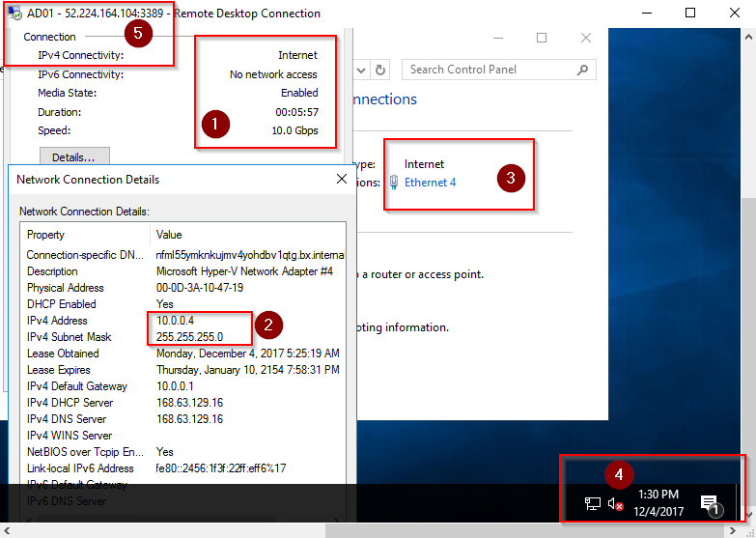Select the subnet mask 255.255.255.0
756x538 pixels.
pyautogui.click(x=189, y=337)
